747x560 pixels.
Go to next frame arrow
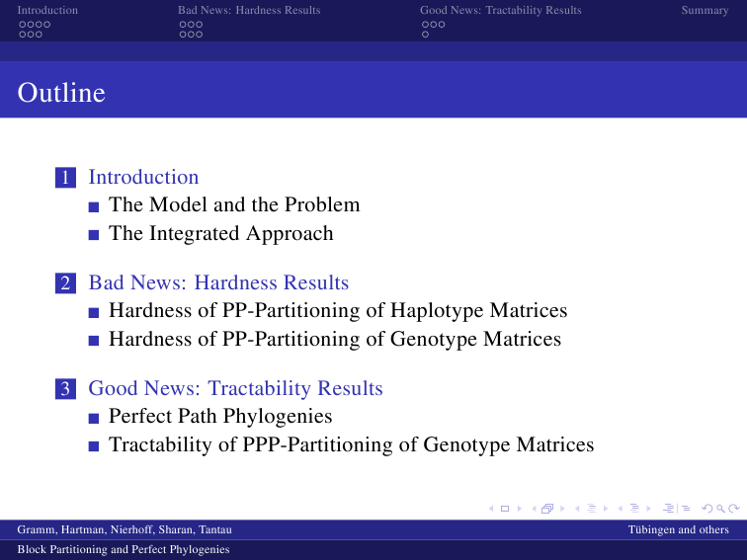click(562, 509)
